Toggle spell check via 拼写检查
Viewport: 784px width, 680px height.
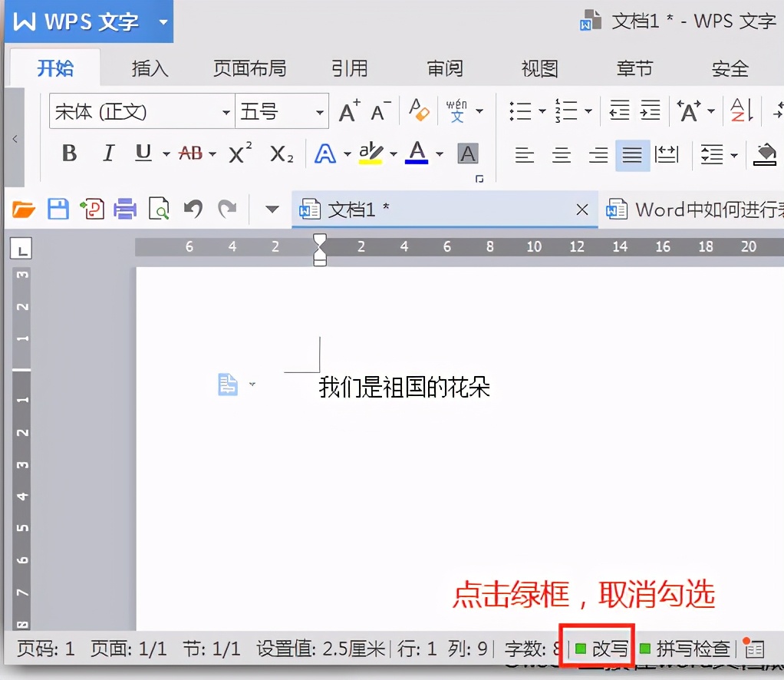coord(692,649)
